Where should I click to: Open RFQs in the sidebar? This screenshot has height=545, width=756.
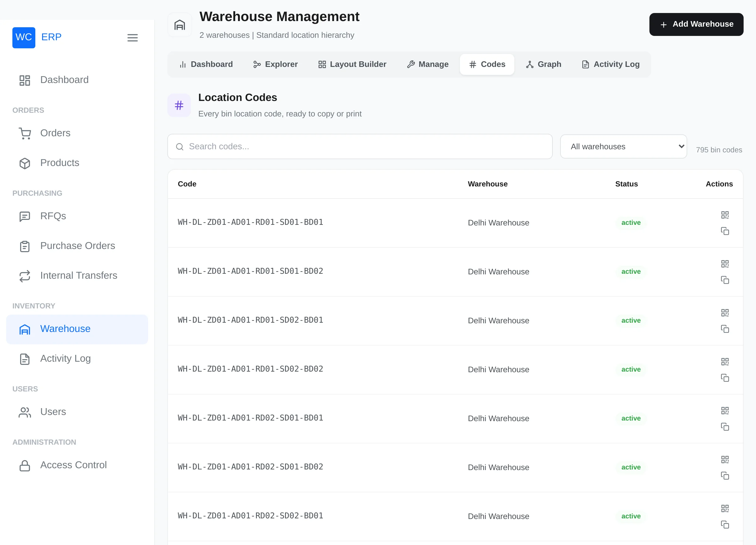coord(77,216)
